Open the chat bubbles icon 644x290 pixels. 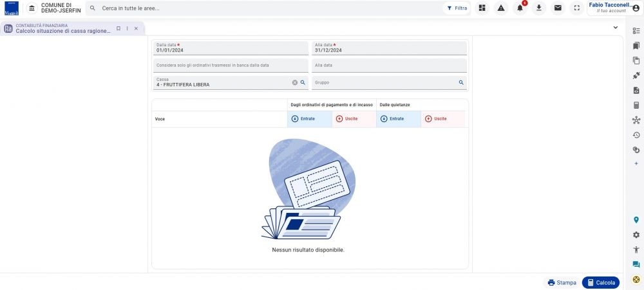(x=636, y=264)
